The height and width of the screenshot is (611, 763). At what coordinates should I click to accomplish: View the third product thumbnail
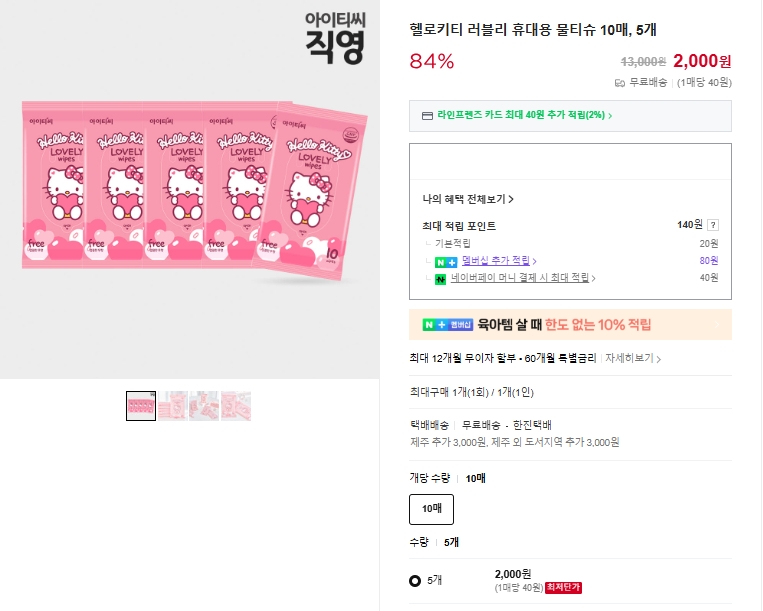pyautogui.click(x=204, y=405)
